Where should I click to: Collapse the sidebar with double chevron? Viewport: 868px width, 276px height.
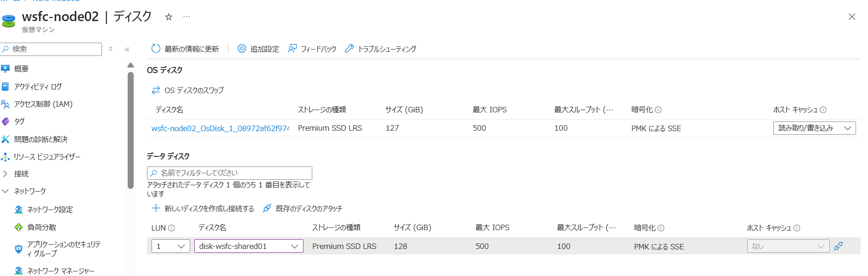[x=127, y=49]
